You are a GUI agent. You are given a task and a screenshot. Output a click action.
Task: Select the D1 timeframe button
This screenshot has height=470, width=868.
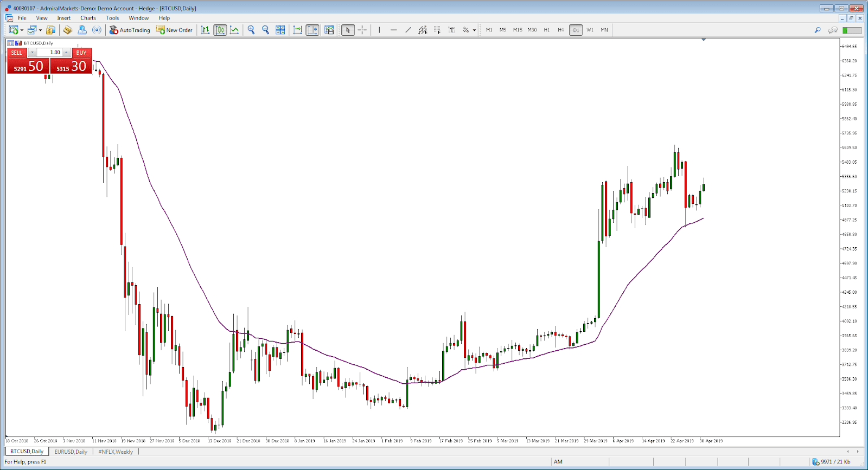click(576, 30)
